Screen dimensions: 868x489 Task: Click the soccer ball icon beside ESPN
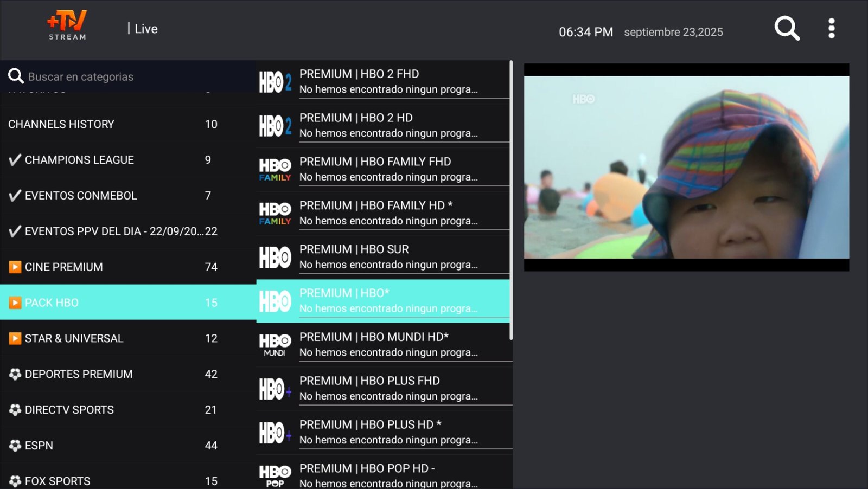(x=15, y=446)
